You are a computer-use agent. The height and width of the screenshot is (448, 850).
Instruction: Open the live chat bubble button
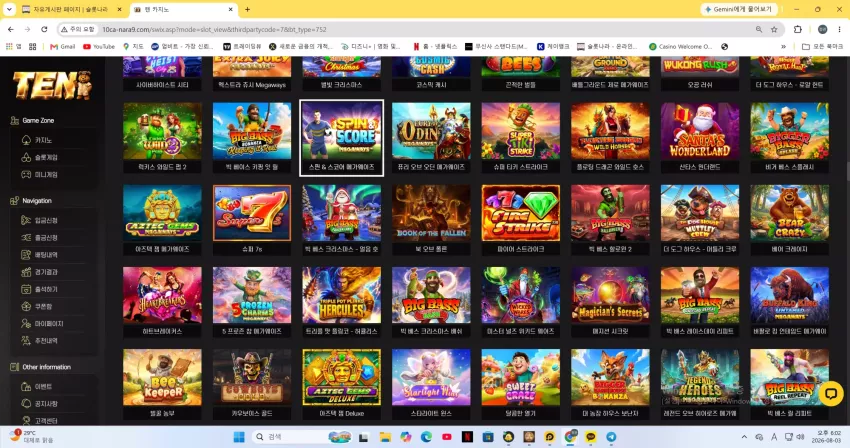(830, 393)
